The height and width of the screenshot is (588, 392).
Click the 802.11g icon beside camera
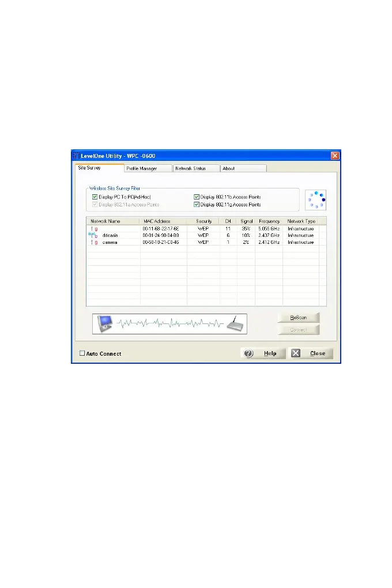tap(94, 242)
